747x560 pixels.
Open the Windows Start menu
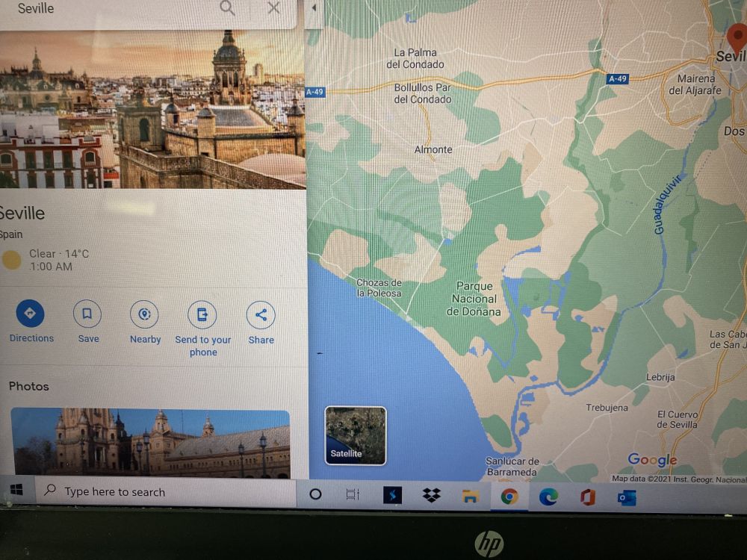pos(16,490)
